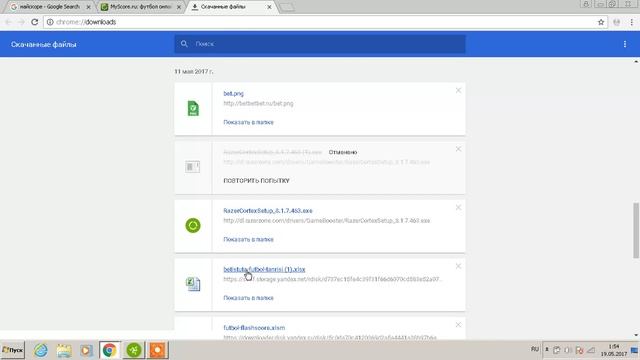Click the Show desktop button

click(x=635, y=350)
